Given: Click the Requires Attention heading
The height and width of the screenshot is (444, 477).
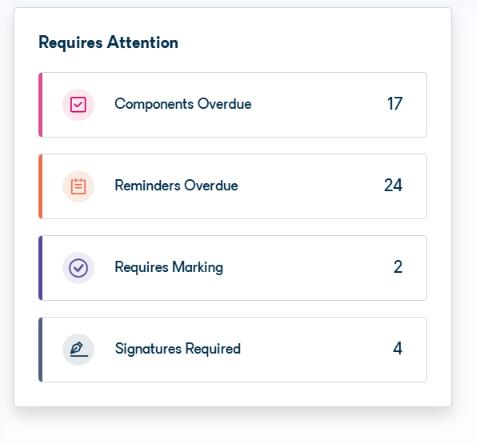Looking at the screenshot, I should [x=108, y=43].
